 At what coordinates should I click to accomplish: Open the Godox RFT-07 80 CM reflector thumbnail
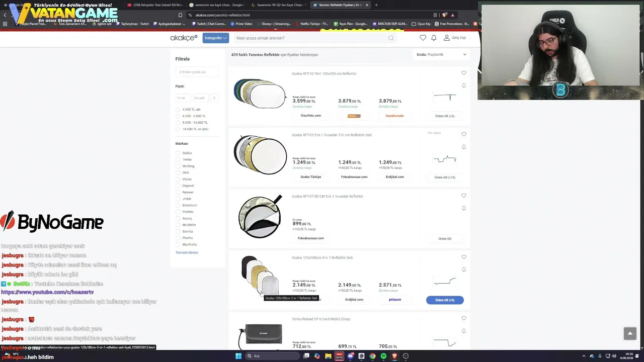point(260,216)
